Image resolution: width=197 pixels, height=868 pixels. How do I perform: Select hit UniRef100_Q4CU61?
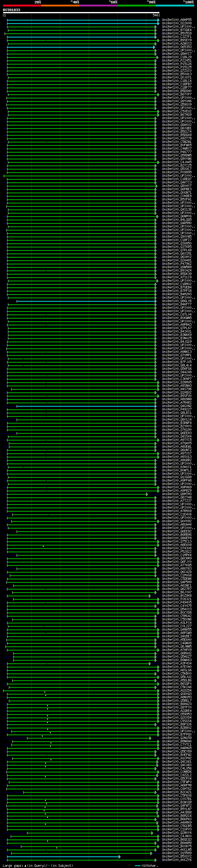point(177,761)
